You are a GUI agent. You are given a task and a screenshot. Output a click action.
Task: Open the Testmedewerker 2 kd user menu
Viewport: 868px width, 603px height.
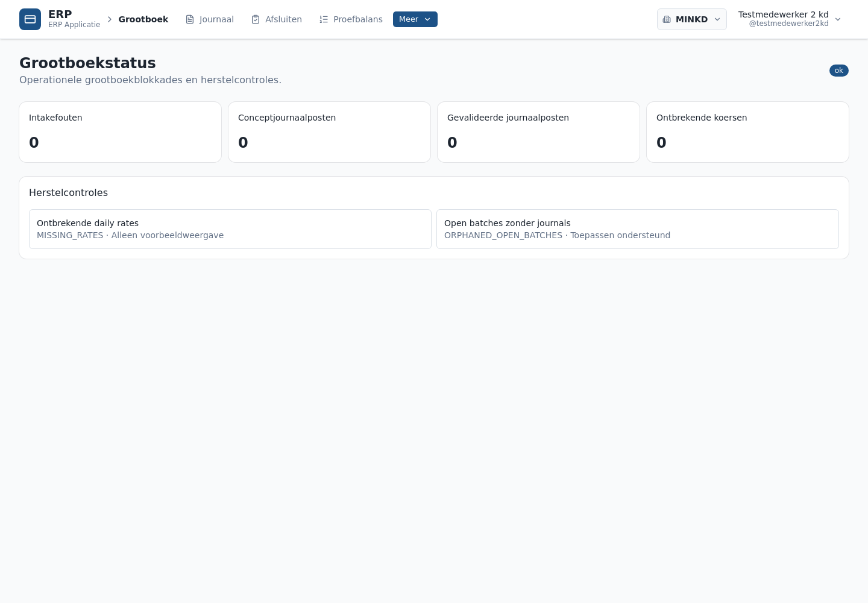click(790, 19)
